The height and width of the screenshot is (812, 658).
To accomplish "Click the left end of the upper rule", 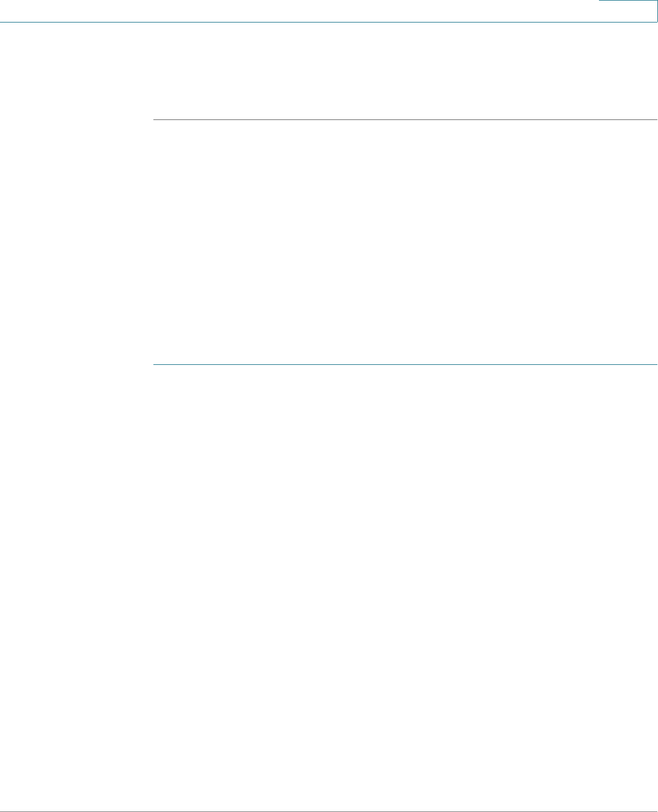I will click(x=154, y=120).
